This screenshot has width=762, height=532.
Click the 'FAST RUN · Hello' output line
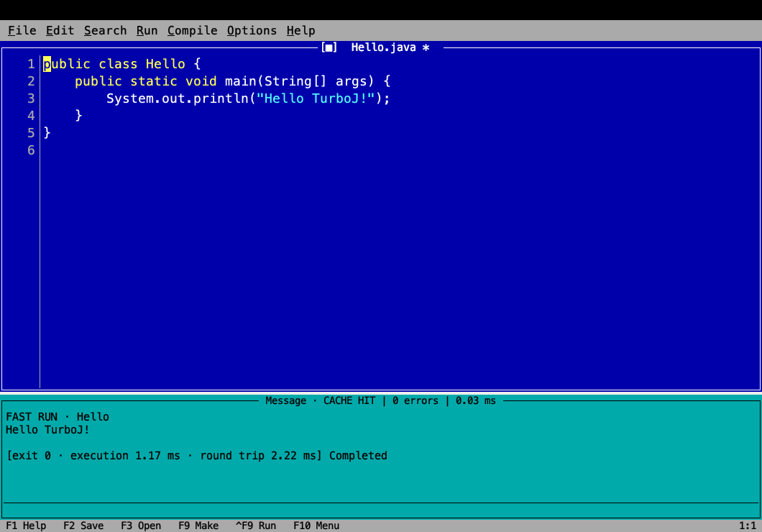pyautogui.click(x=58, y=417)
